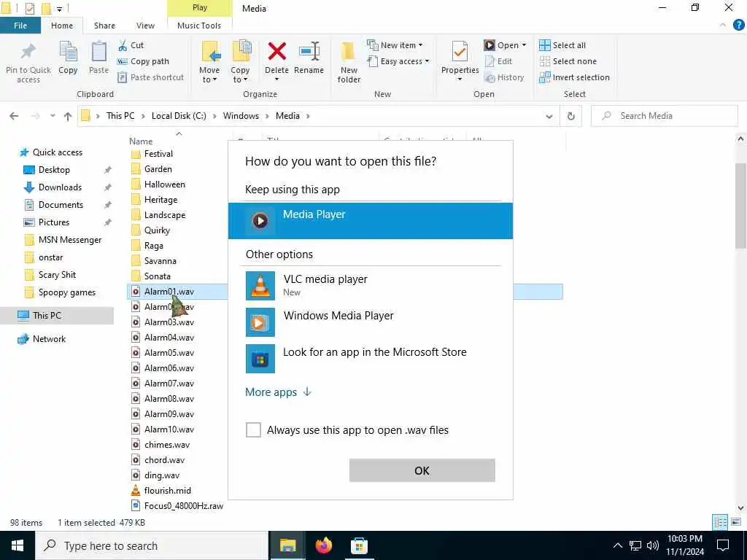Click the OK button in dialog
The height and width of the screenshot is (560, 747).
(422, 470)
